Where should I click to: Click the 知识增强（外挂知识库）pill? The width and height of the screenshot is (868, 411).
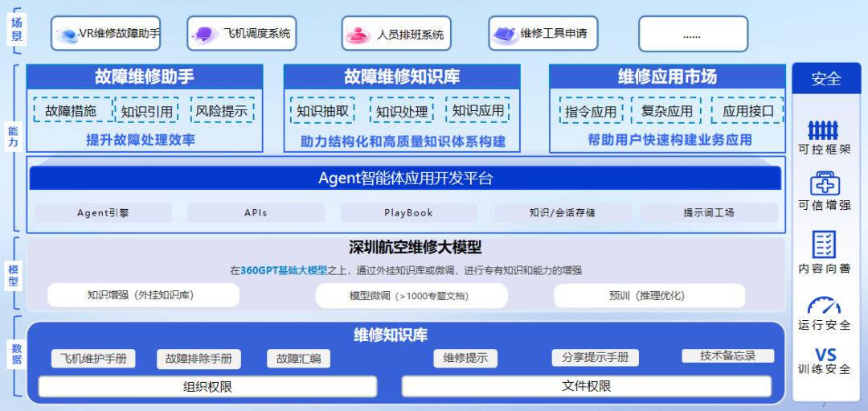(143, 295)
